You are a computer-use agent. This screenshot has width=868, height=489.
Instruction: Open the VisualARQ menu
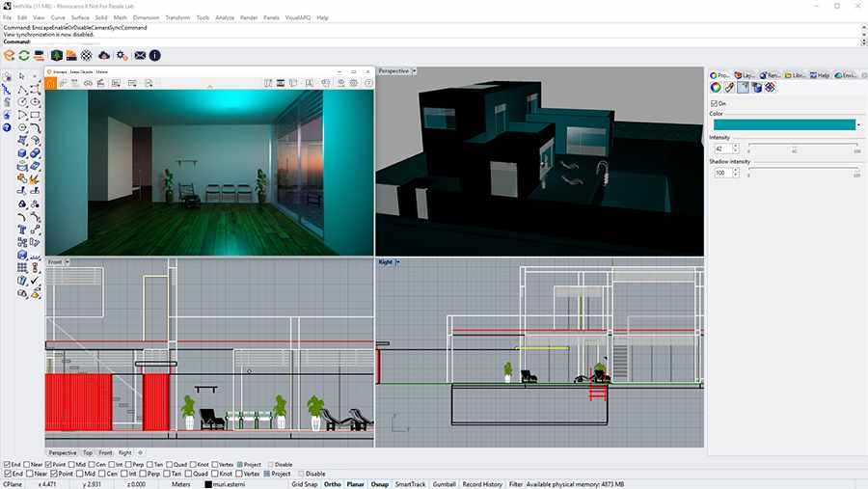pyautogui.click(x=297, y=17)
